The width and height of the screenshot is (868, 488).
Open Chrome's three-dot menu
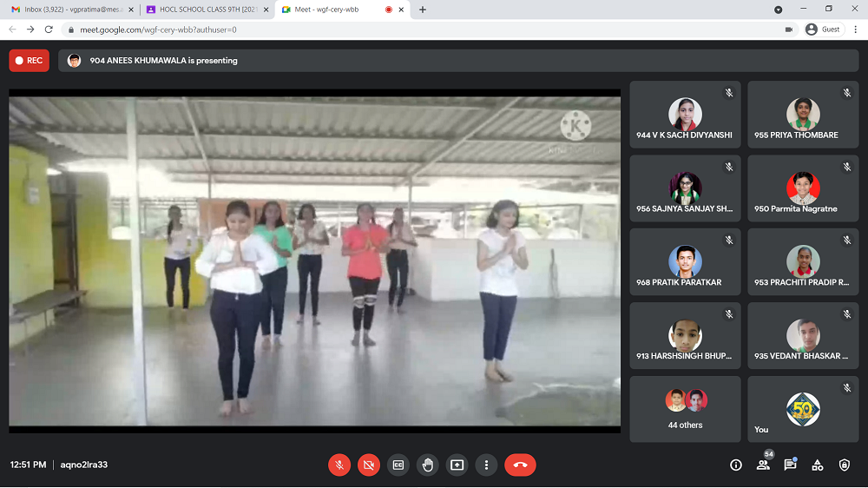855,30
